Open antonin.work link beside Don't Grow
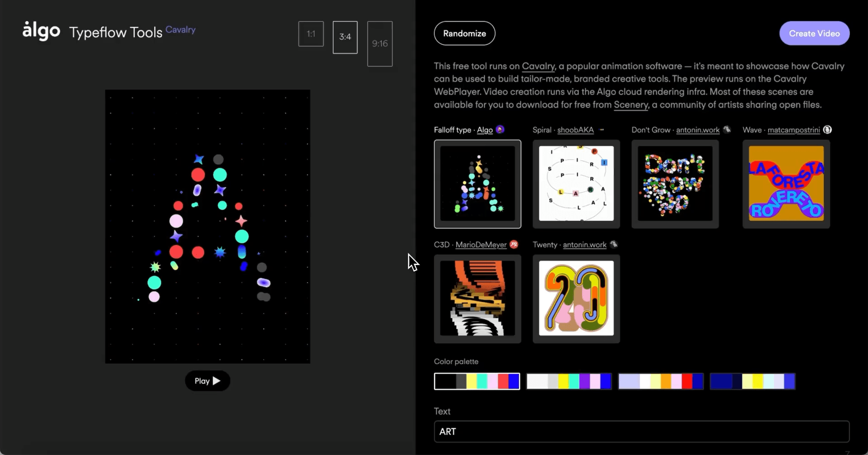The width and height of the screenshot is (868, 455). (698, 130)
